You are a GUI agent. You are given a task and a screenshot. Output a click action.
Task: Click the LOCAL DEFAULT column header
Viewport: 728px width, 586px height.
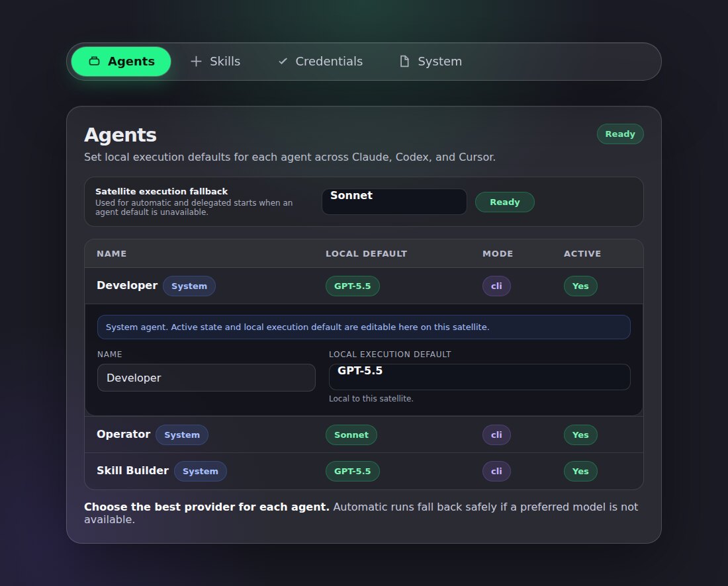click(366, 254)
